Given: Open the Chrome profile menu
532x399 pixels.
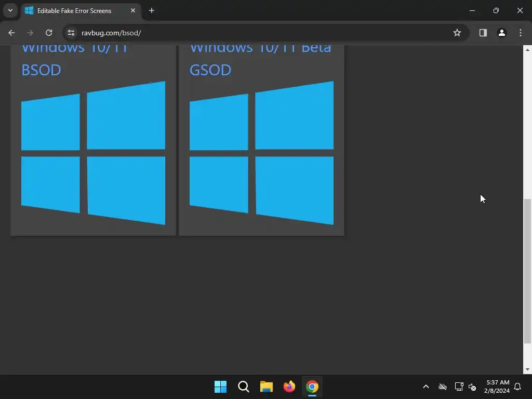Looking at the screenshot, I should 502,33.
